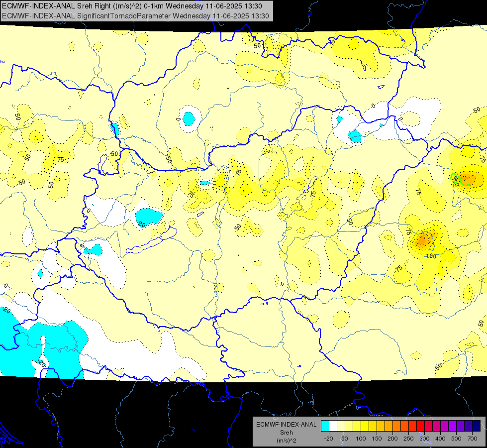Click the (m/s)^2 unit label in the legend
The height and width of the screenshot is (448, 487).
[x=287, y=441]
